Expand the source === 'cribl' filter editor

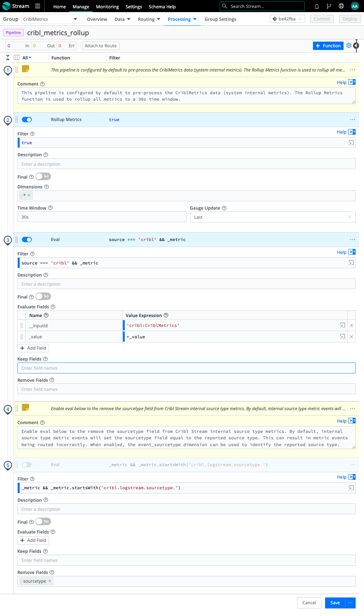click(x=351, y=263)
